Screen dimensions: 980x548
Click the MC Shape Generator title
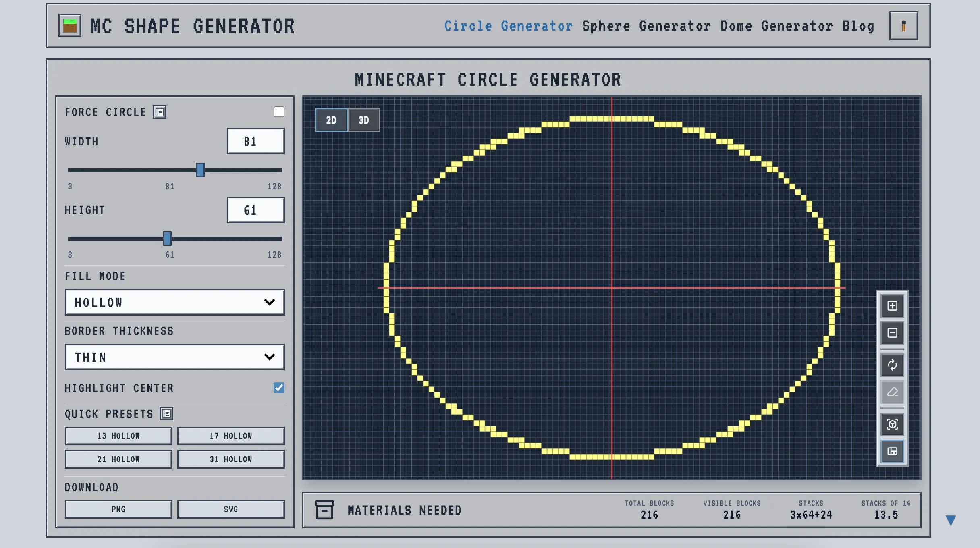[193, 26]
